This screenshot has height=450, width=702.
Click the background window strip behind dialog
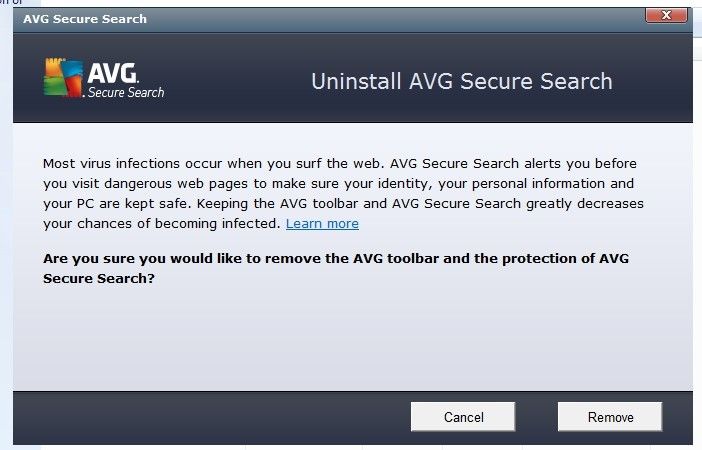[x=6, y=224]
